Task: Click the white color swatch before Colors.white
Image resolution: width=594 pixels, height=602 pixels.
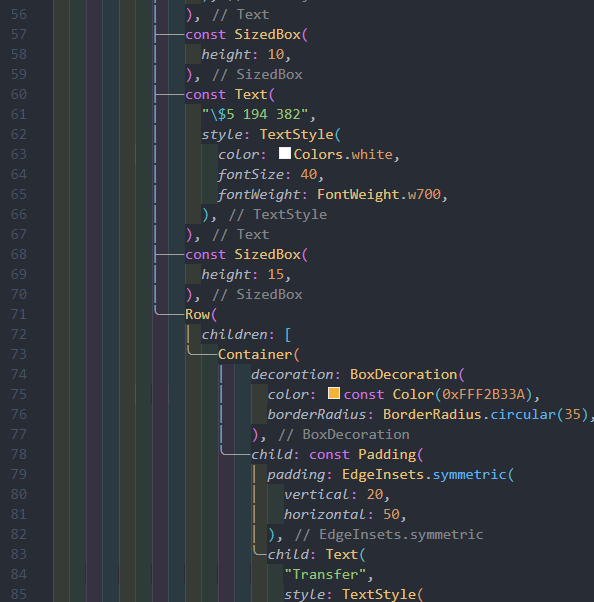Action: pos(285,153)
